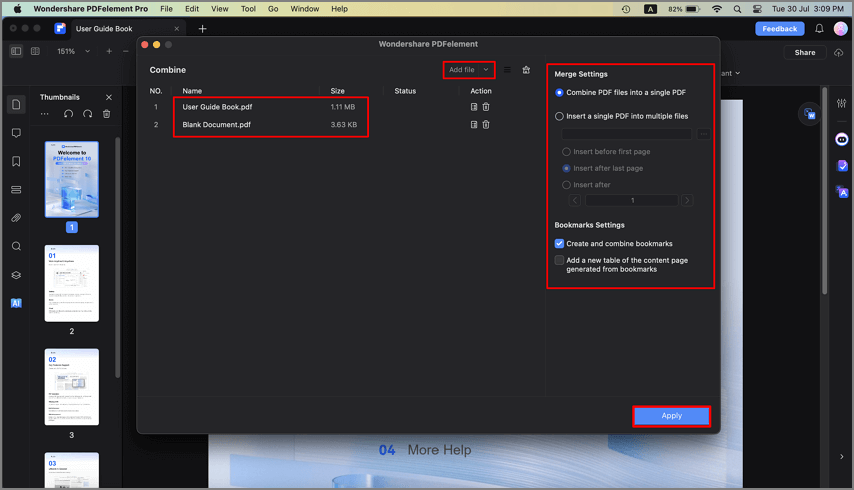
Task: Switch to two-page layout view icon
Action: [35, 51]
